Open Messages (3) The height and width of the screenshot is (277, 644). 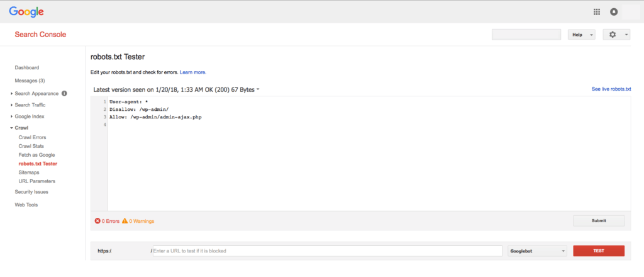[x=30, y=81]
